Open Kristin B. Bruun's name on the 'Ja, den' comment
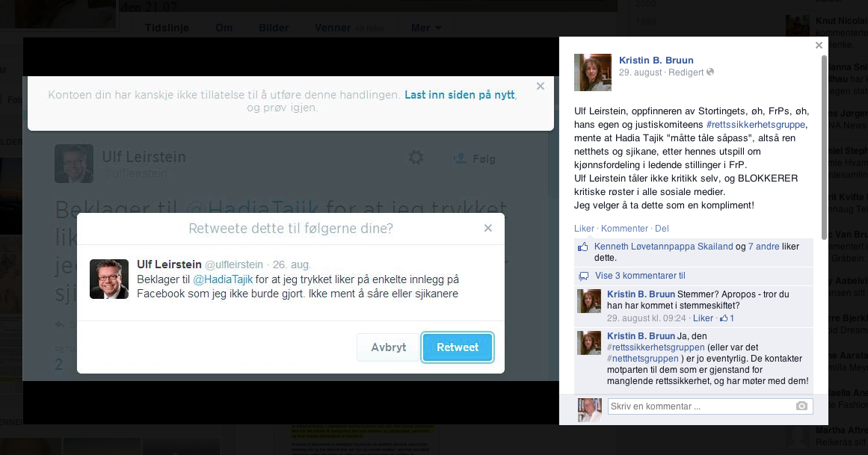Screen dimensions: 868x455 641,336
